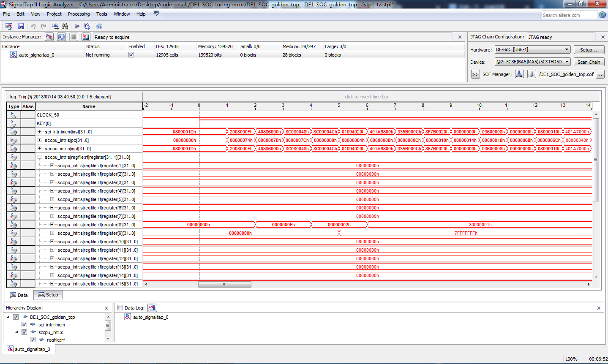Collapse the regfile:rf|register[31..1] group
This screenshot has height=364, width=608.
pos(40,157)
